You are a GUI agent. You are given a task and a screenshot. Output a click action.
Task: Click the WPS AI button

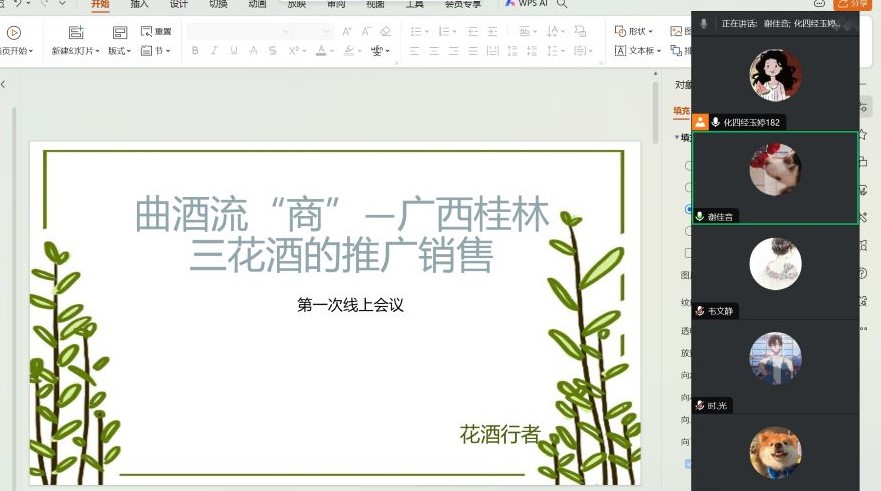525,4
